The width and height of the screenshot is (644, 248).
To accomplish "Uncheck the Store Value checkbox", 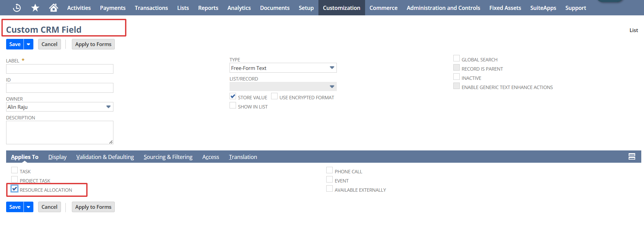I will pyautogui.click(x=233, y=97).
